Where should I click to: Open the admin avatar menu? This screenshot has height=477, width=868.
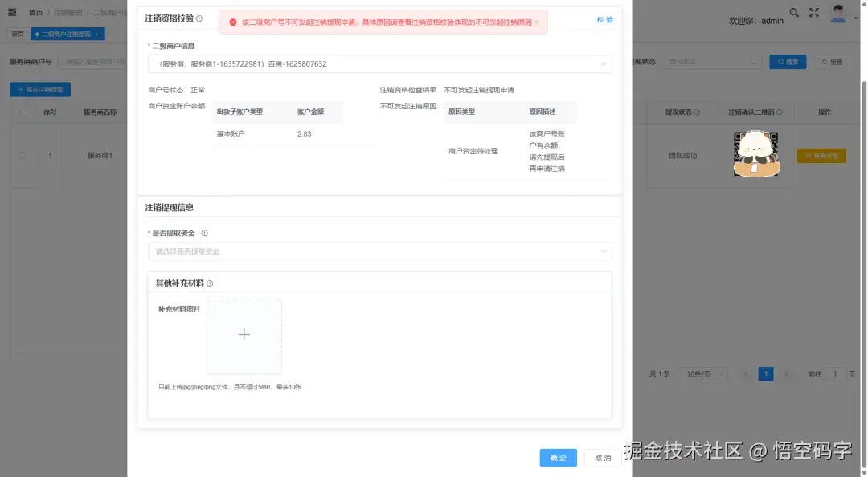tap(838, 14)
